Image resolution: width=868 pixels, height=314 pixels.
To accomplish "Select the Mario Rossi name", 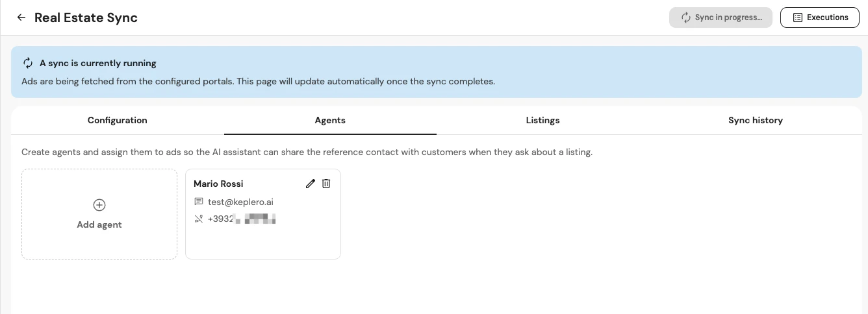I will [218, 184].
